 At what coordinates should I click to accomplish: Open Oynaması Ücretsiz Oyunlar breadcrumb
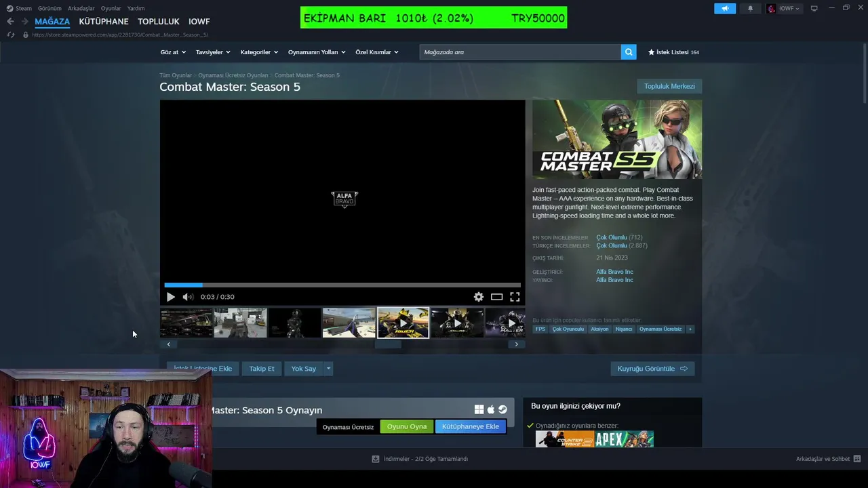click(233, 75)
